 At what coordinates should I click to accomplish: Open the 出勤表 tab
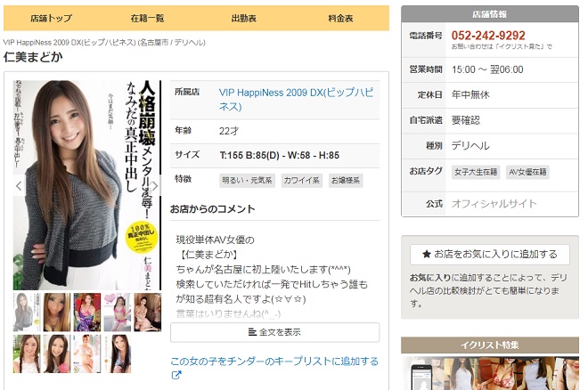tap(244, 18)
